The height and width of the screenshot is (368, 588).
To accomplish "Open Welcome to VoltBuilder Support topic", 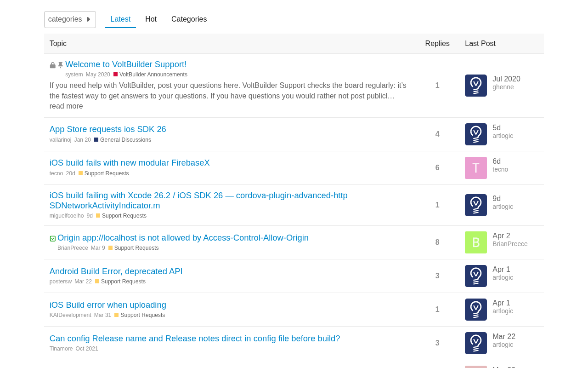I will tap(126, 64).
